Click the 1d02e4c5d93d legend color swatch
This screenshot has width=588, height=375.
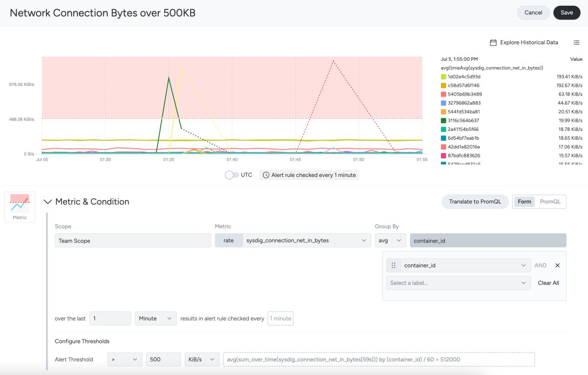[443, 76]
